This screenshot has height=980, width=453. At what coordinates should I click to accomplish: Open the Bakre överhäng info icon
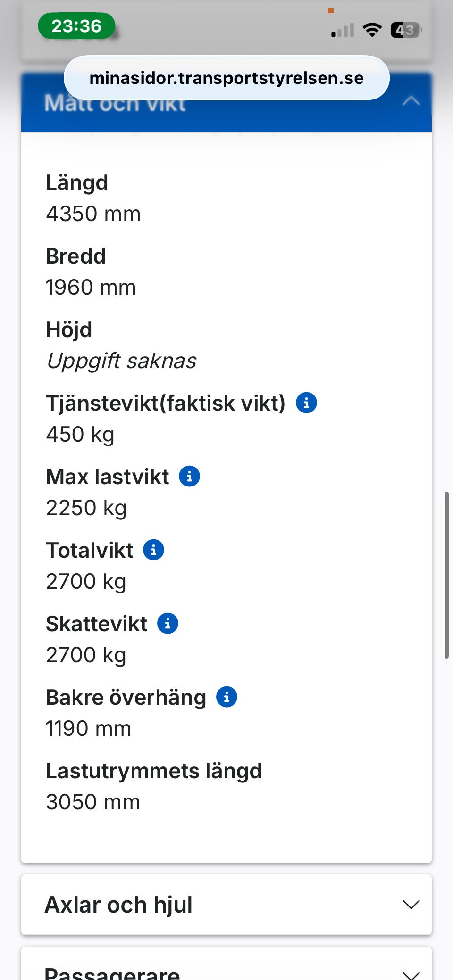click(226, 697)
